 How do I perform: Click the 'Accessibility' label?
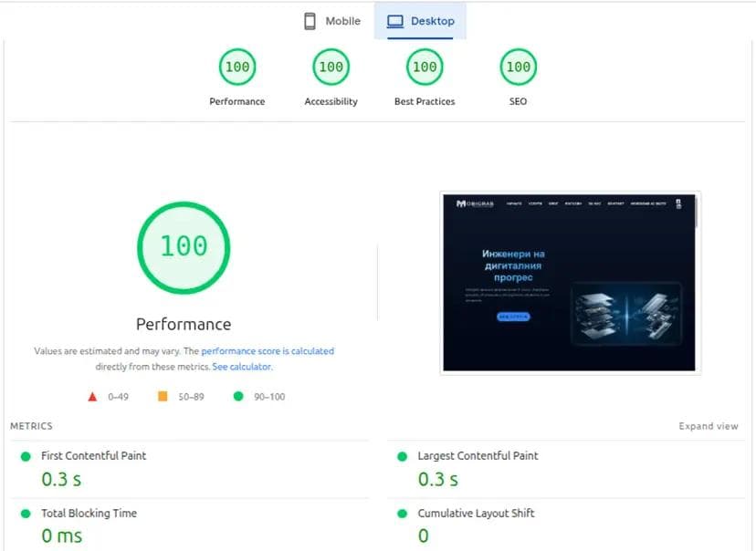point(331,101)
